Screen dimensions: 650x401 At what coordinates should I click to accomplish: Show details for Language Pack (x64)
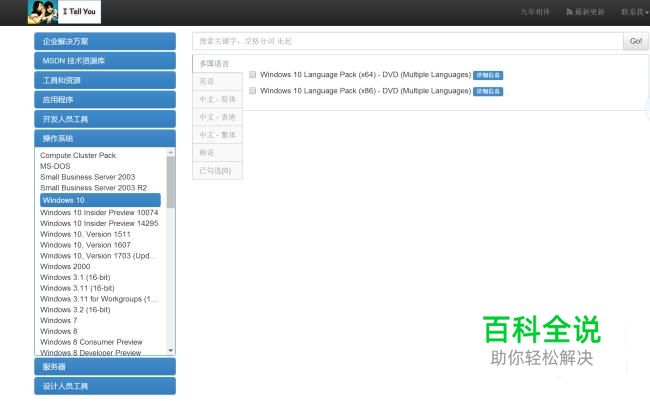point(488,75)
